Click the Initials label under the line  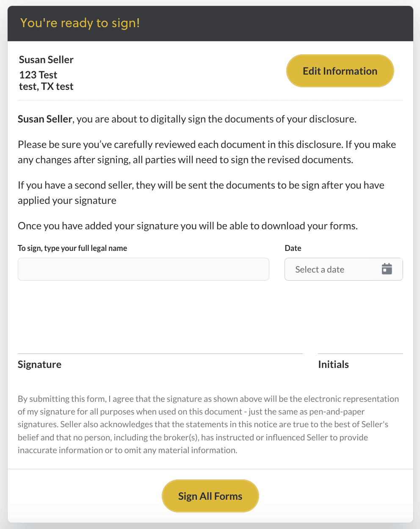333,365
